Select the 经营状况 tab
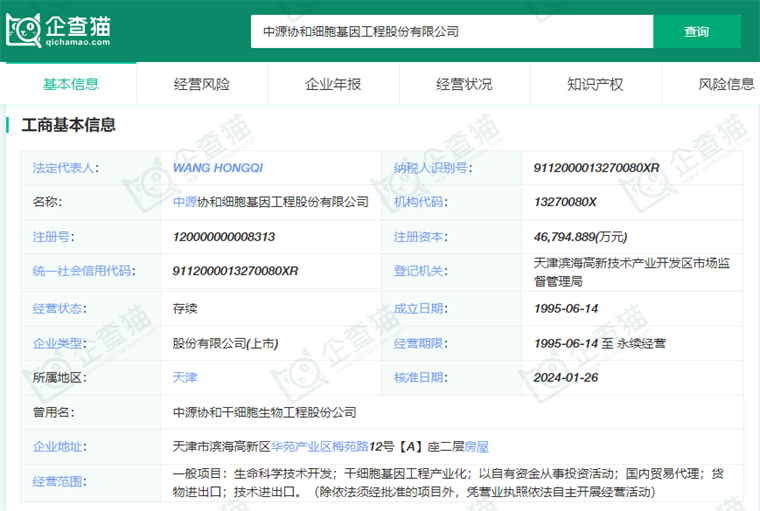Viewport: 760px width, 511px height. pyautogui.click(x=464, y=84)
